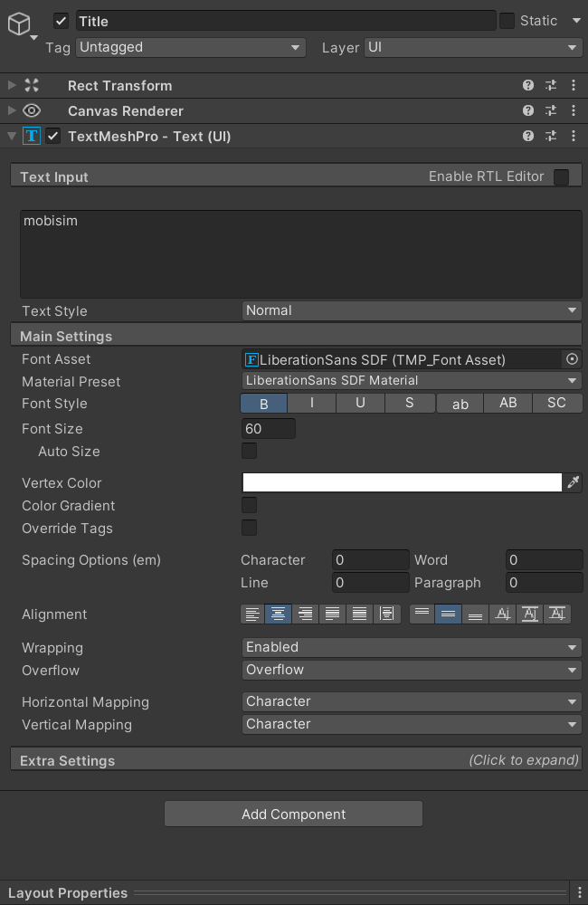Expand the Canvas Renderer component
This screenshot has height=905, width=588.
pos(11,110)
